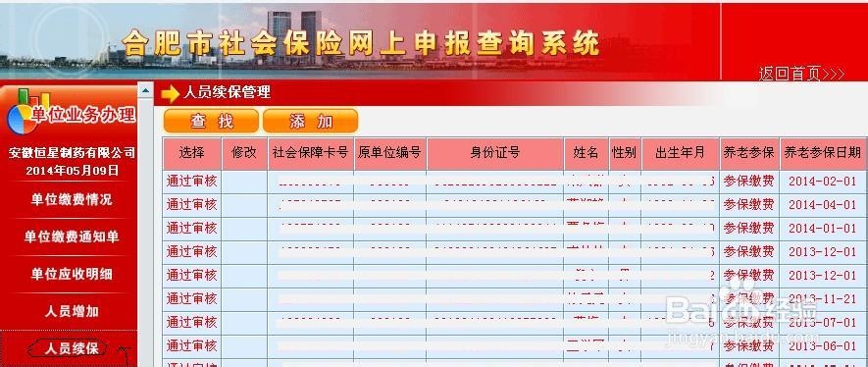
Task: Click 人员续保管理 page title
Action: pyautogui.click(x=227, y=92)
